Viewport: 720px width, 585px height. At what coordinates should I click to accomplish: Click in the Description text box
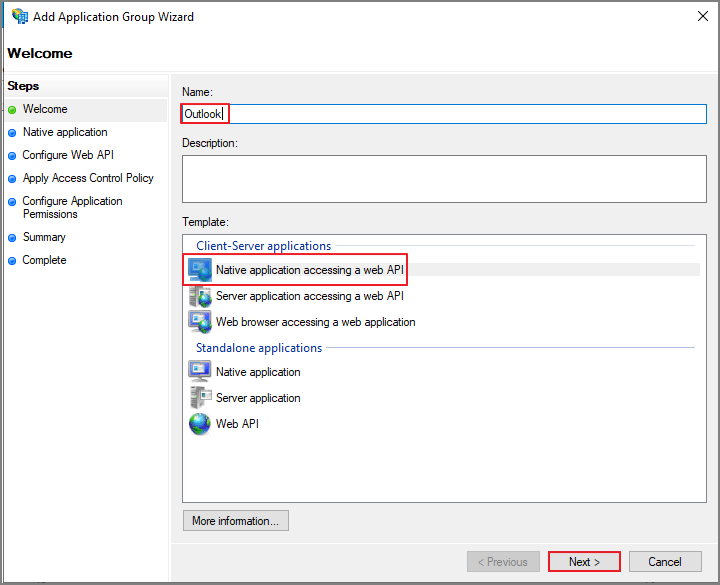point(444,179)
